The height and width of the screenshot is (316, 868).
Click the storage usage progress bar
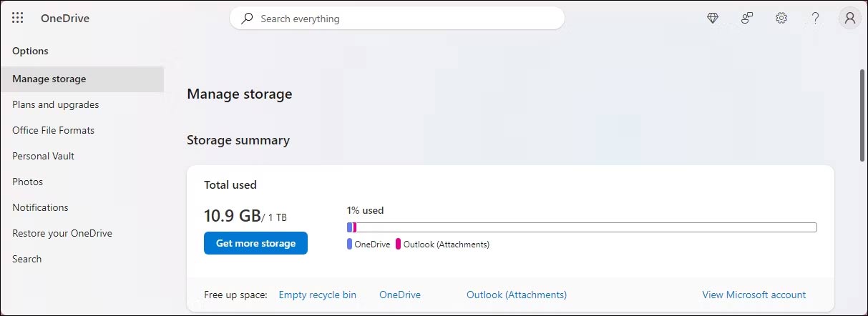pyautogui.click(x=581, y=227)
